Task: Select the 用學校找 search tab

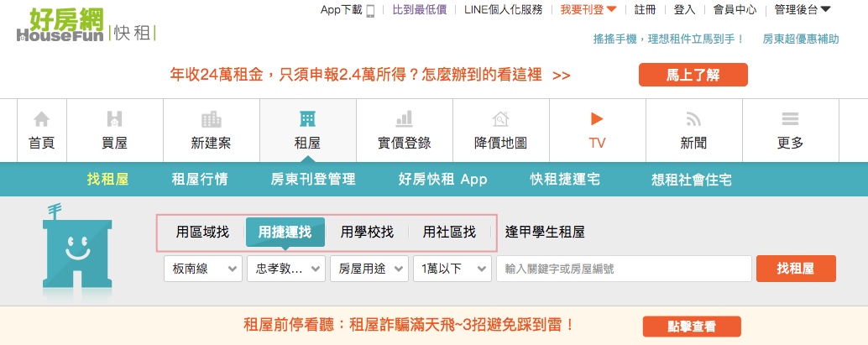Action: (x=367, y=232)
